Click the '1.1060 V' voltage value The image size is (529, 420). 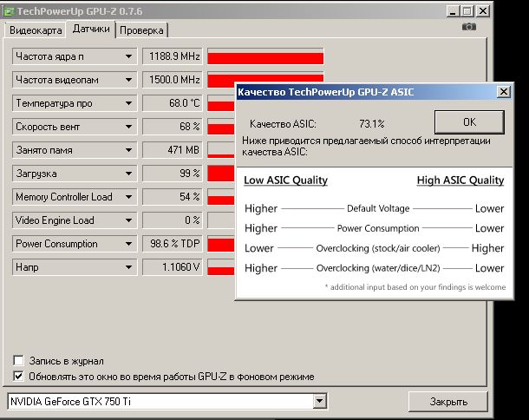pyautogui.click(x=173, y=267)
